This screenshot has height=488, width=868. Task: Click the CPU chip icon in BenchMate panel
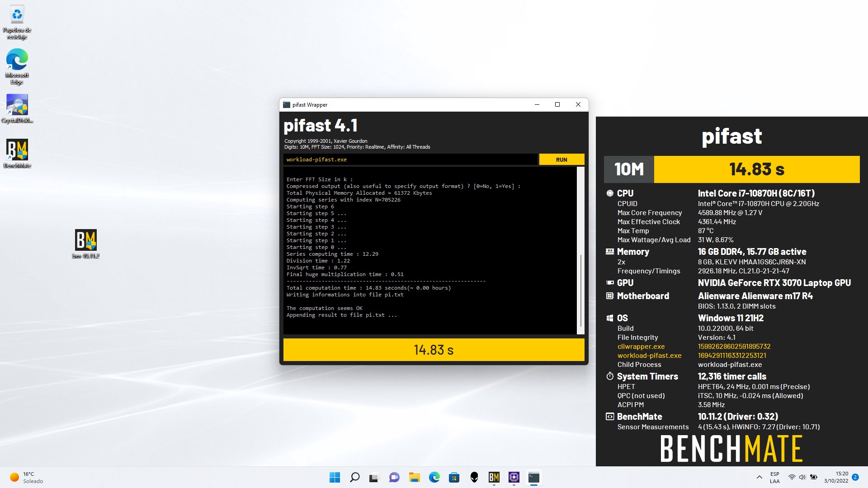pyautogui.click(x=610, y=193)
